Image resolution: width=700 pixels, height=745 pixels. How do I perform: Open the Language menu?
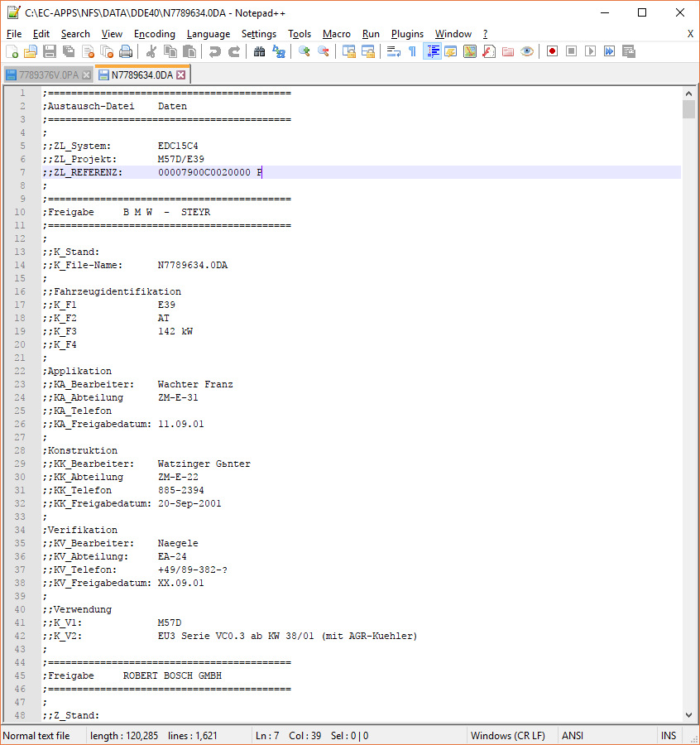click(208, 34)
